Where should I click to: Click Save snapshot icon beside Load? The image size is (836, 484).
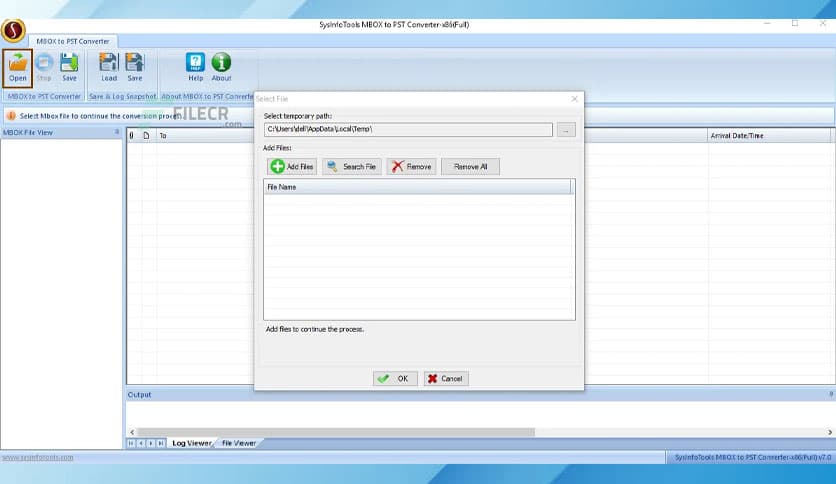[x=135, y=68]
